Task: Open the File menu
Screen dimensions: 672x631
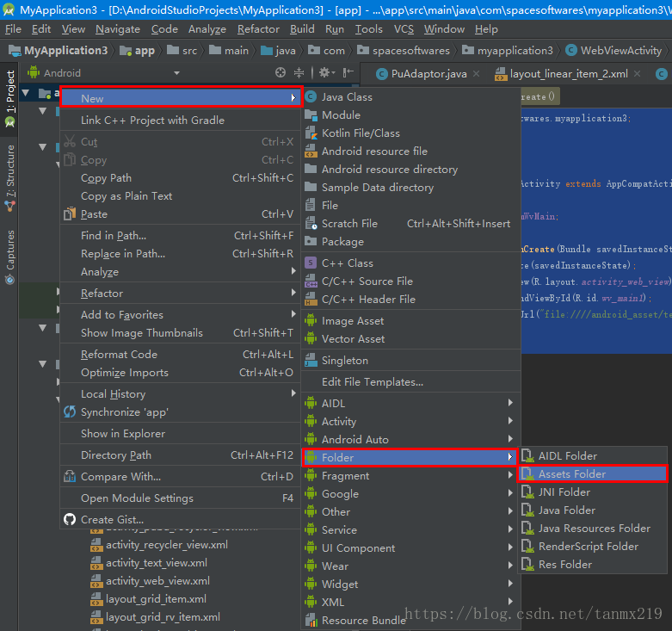Action: point(13,29)
